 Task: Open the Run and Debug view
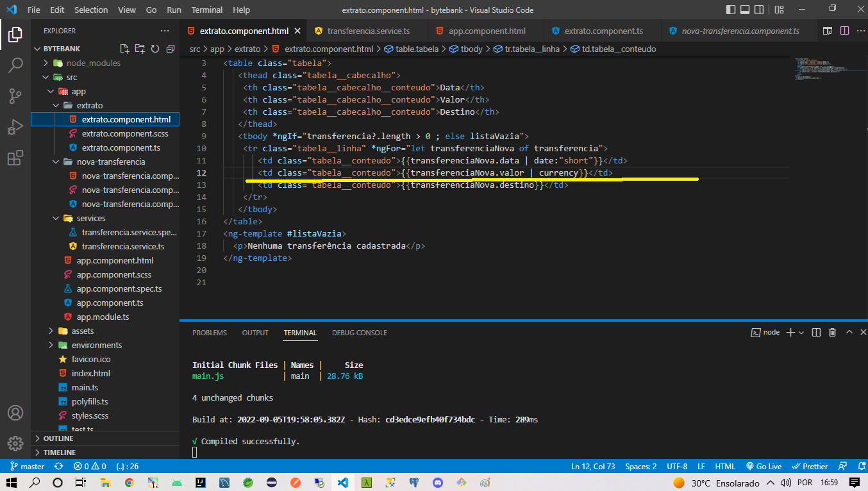pos(15,127)
